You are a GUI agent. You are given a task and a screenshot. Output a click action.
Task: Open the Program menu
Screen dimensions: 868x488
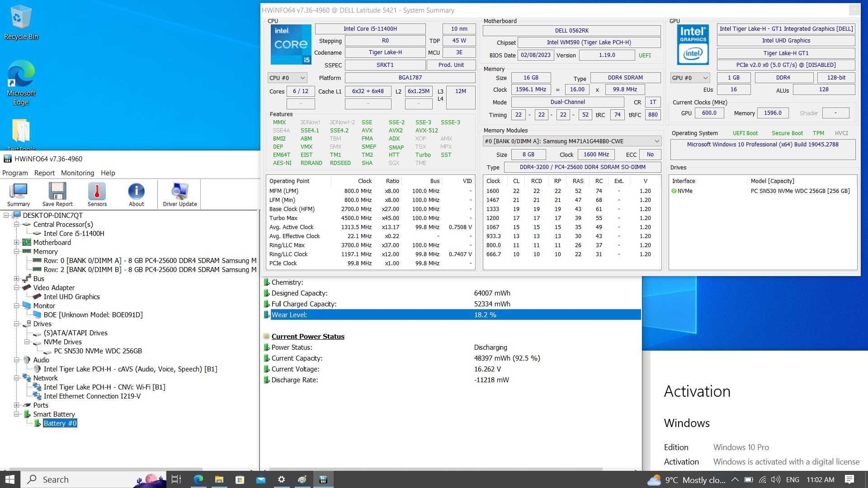15,173
